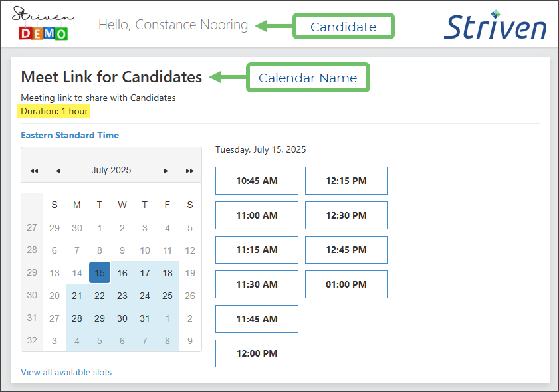This screenshot has width=559, height=392.
Task: Choose the 12:45 PM slot
Action: point(346,249)
